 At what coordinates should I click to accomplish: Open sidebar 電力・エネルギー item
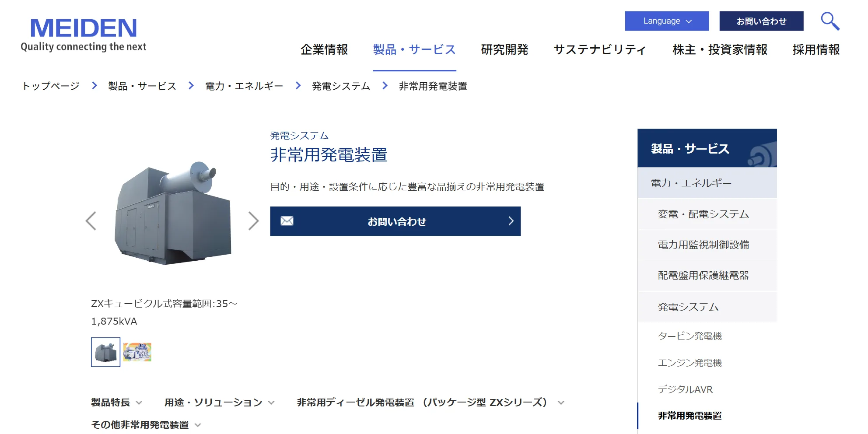click(x=707, y=183)
